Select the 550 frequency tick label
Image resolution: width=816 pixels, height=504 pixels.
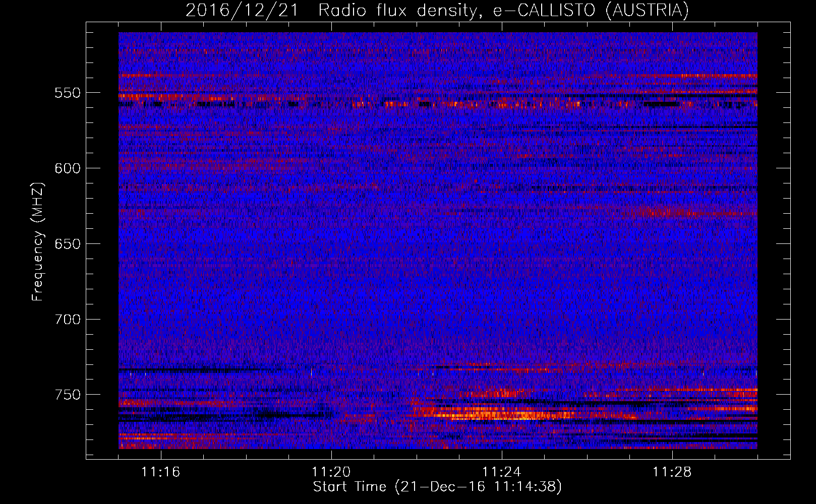[x=68, y=93]
